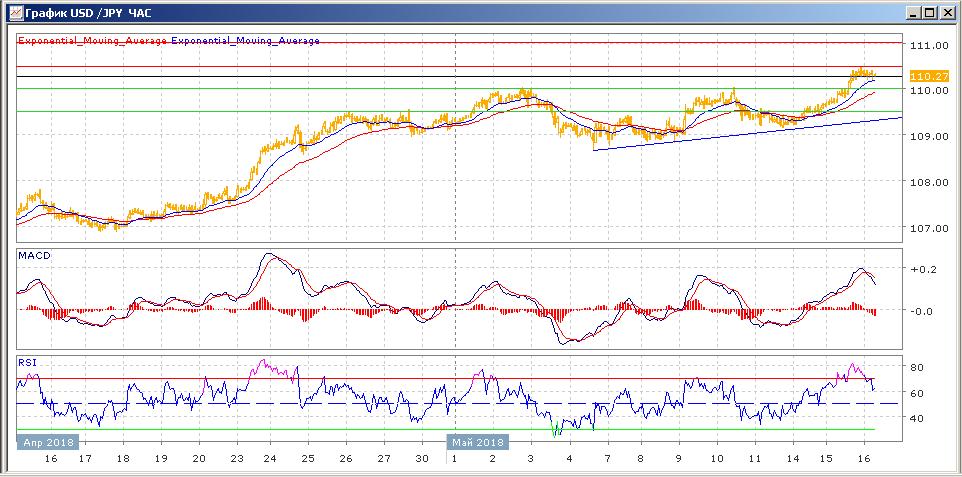Click the RSI panel label
The image size is (962, 477).
27,363
